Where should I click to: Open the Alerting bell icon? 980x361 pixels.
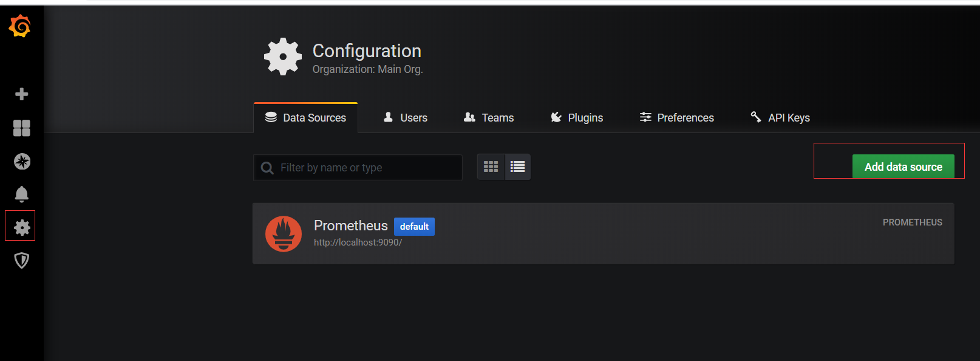coord(22,194)
